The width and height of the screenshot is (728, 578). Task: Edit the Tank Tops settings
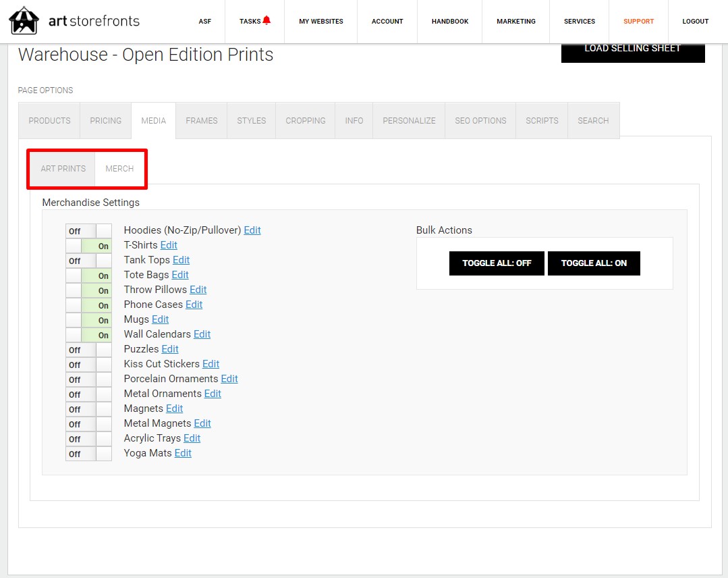coord(181,260)
